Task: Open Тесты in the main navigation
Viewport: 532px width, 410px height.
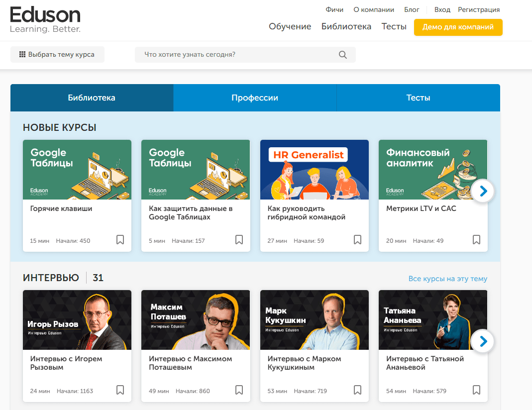Action: [x=394, y=26]
